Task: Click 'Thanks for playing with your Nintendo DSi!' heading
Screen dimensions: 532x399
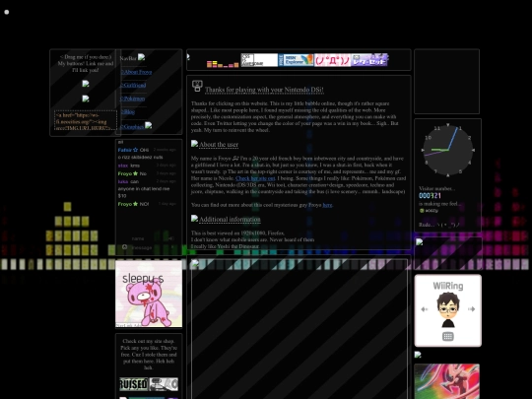Action: click(264, 90)
